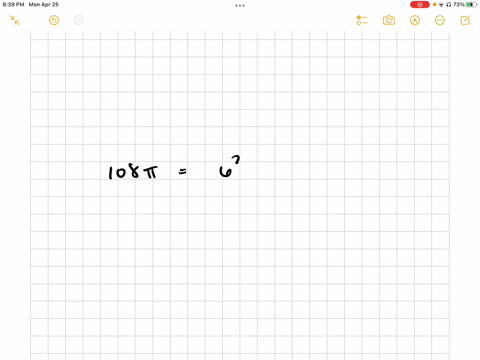Tap the battery status indicator
Image resolution: width=480 pixels, height=360 pixels.
point(472,4)
